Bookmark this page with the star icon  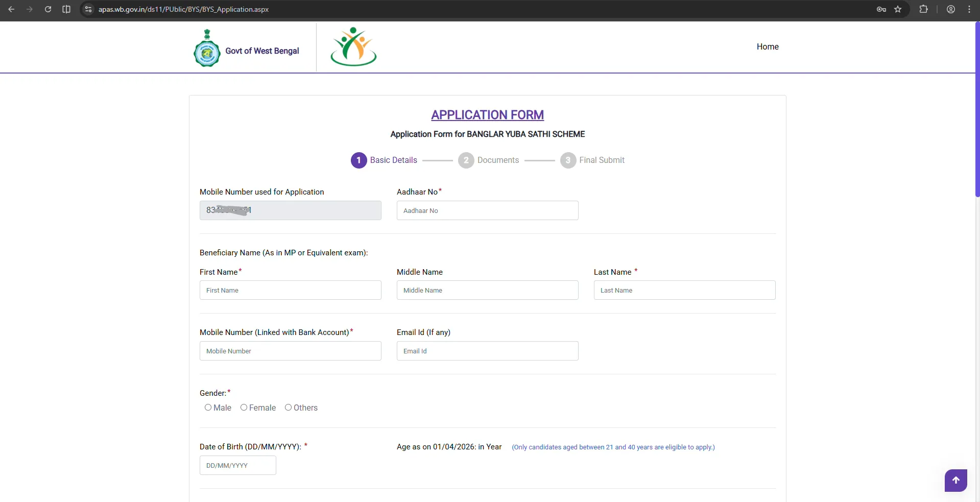pos(898,9)
